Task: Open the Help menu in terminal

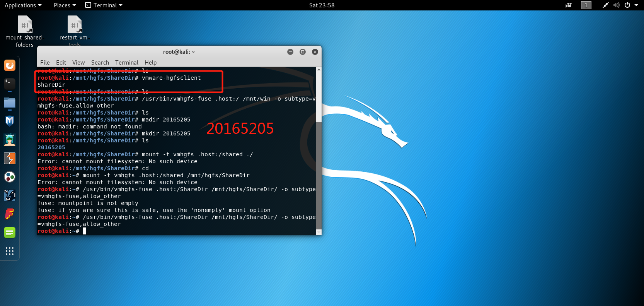Action: point(151,62)
